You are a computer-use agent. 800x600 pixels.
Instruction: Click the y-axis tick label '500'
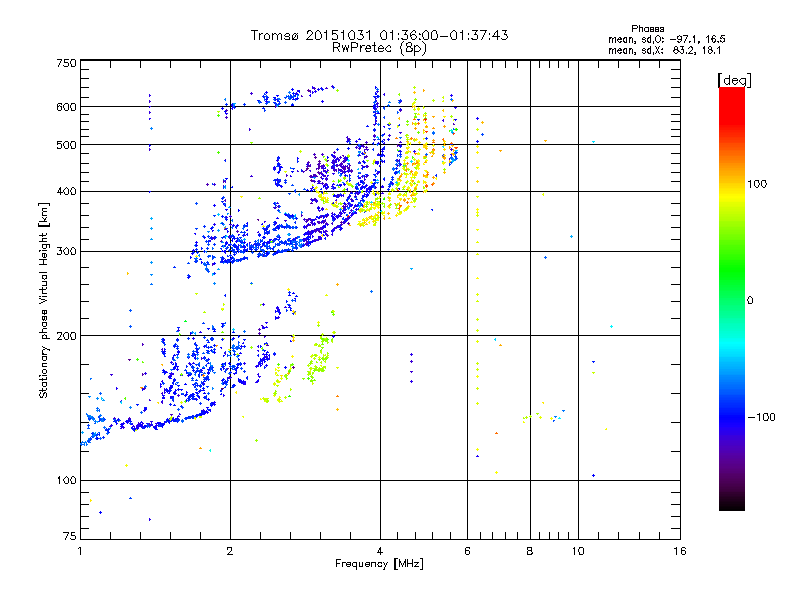66,145
